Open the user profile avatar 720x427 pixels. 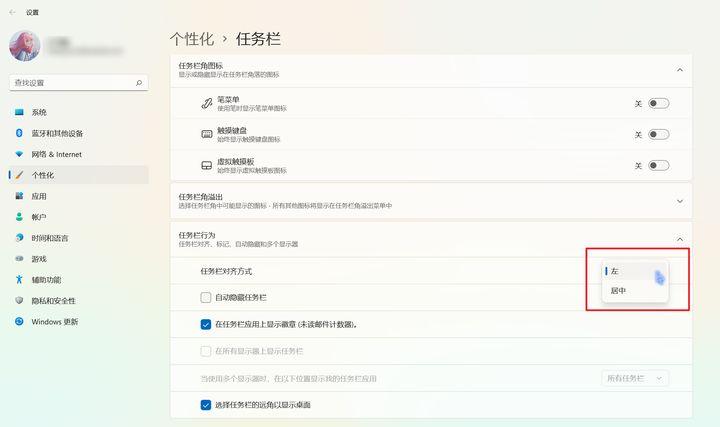tap(25, 46)
